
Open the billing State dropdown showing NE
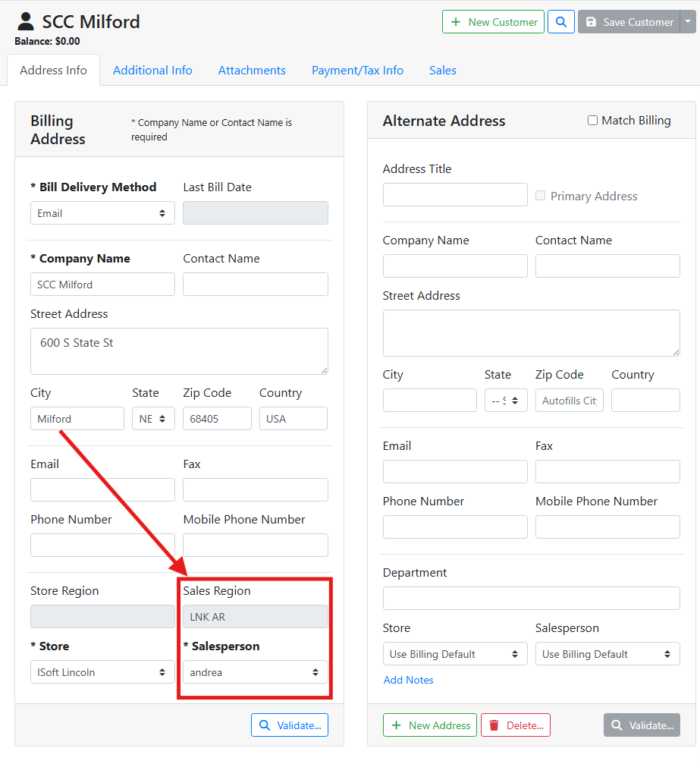[x=153, y=419]
